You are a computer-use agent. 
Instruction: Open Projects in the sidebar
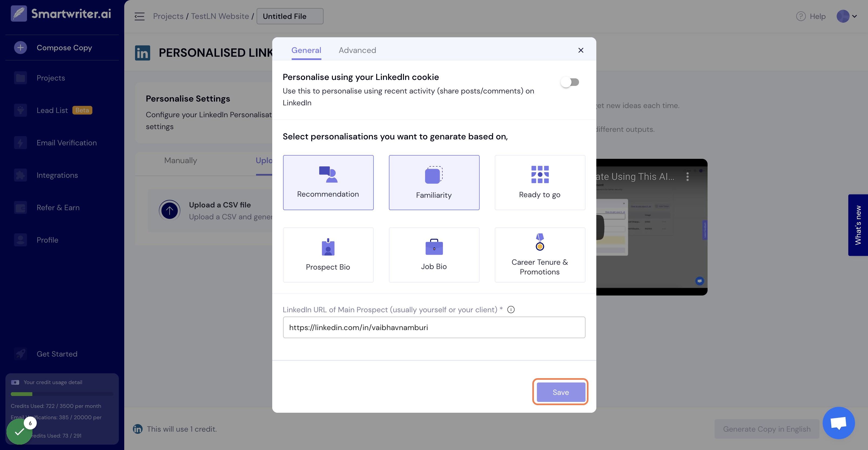51,78
